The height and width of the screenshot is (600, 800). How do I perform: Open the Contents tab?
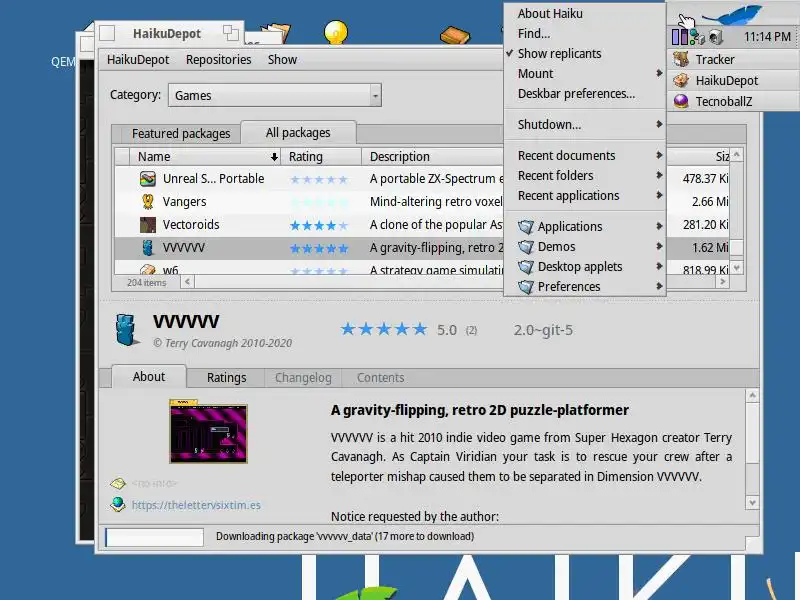coord(380,378)
